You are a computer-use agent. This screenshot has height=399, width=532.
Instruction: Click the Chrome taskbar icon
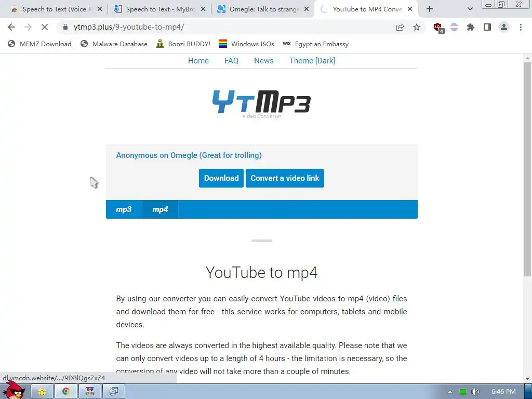click(66, 392)
